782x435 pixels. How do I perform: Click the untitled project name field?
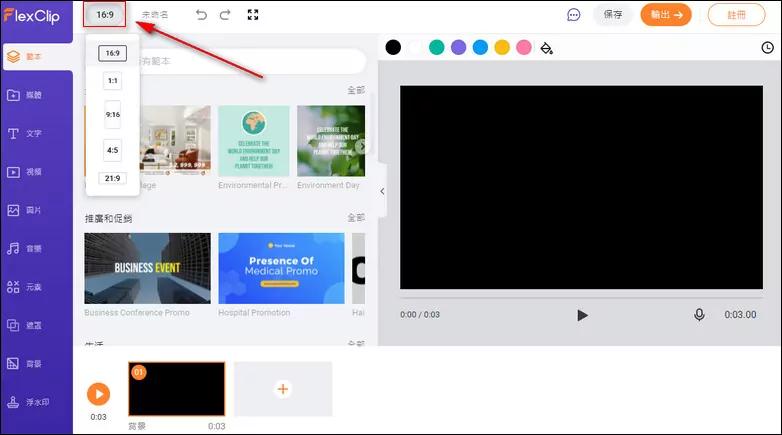tap(155, 15)
